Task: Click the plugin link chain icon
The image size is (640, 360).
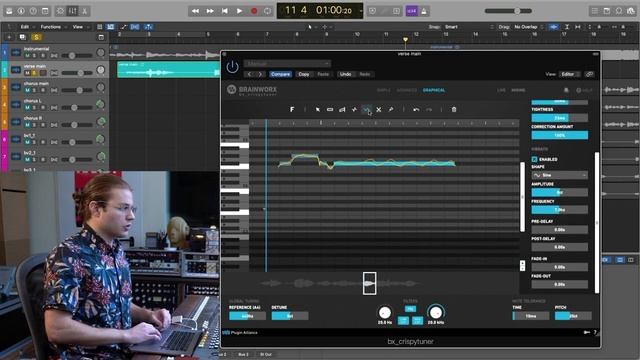Action: (x=589, y=74)
